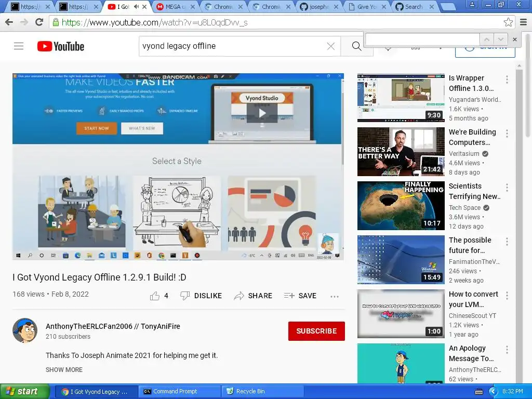Go back to the previous page
This screenshot has width=532, height=399.
[x=9, y=22]
